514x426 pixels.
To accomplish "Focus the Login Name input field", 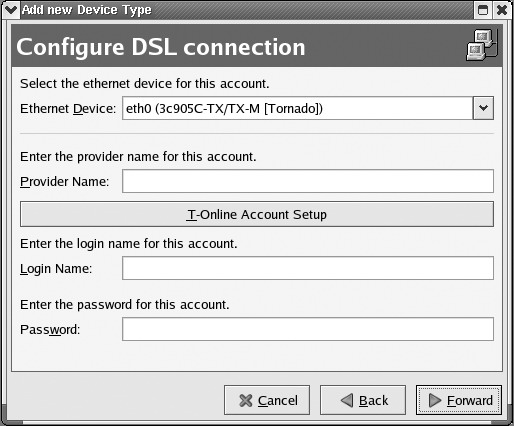I will [x=308, y=268].
